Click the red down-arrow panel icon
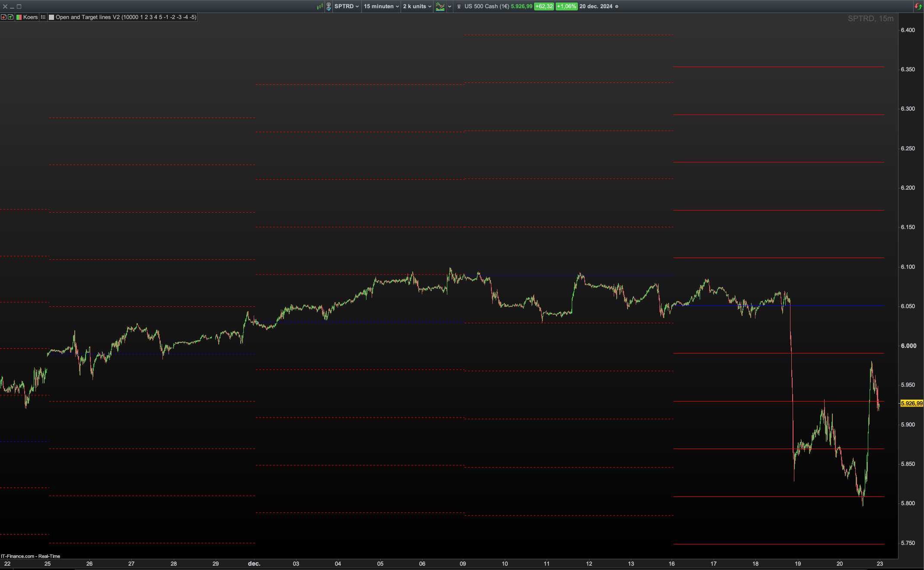 [x=3, y=17]
